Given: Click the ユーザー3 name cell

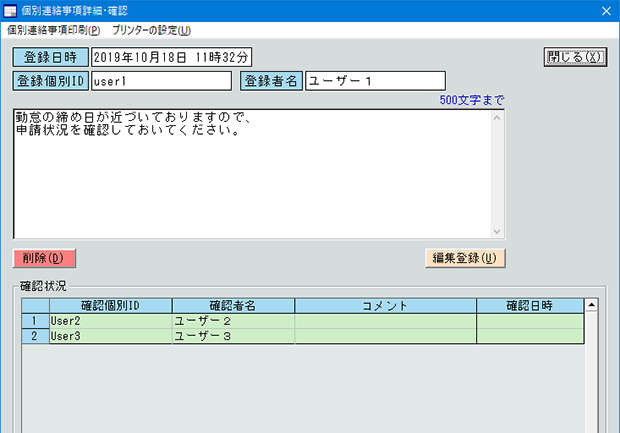Looking at the screenshot, I should point(233,336).
